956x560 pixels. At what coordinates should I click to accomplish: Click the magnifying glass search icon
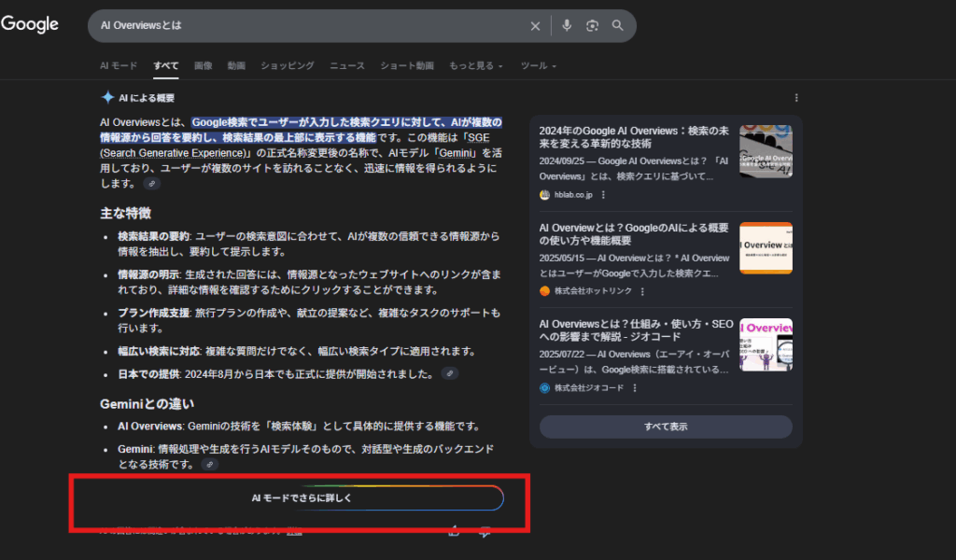point(617,26)
